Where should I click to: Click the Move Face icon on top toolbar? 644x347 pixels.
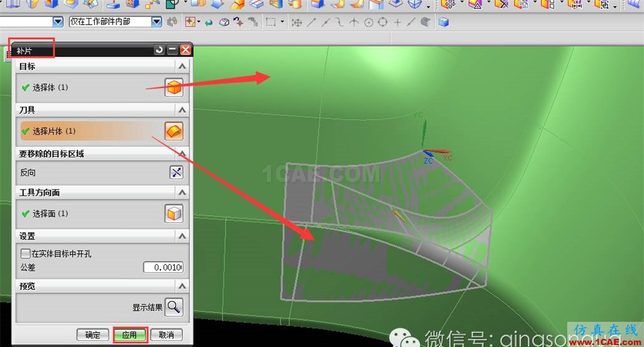pos(448,4)
